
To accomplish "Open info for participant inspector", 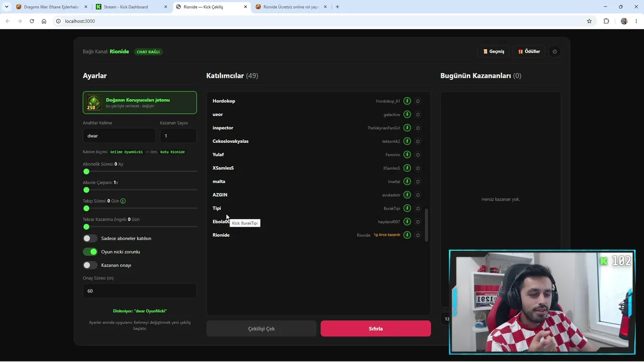I will [407, 128].
